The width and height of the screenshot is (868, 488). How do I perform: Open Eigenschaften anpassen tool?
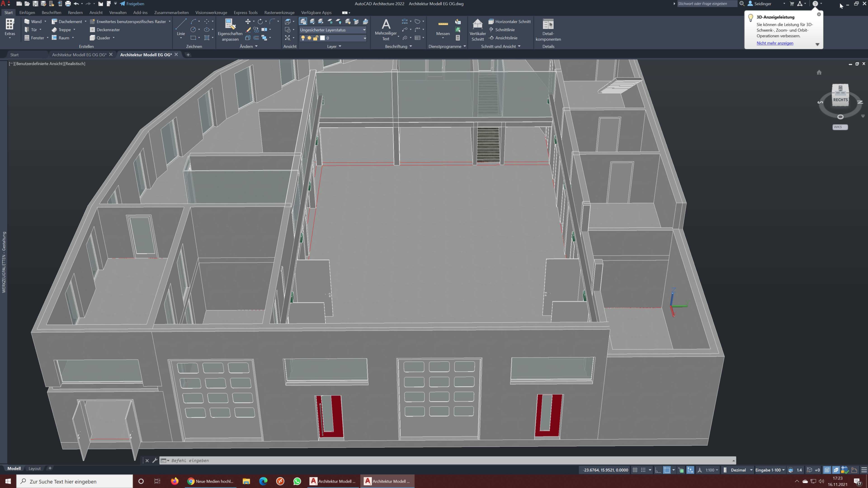230,30
